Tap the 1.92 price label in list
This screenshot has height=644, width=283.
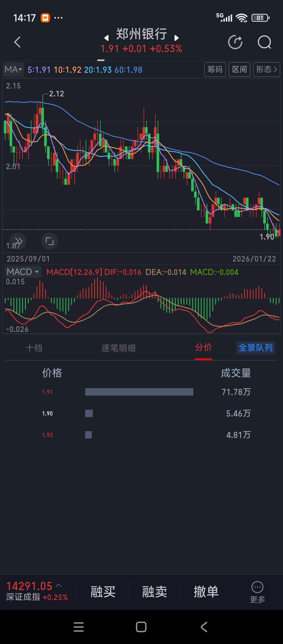point(47,435)
